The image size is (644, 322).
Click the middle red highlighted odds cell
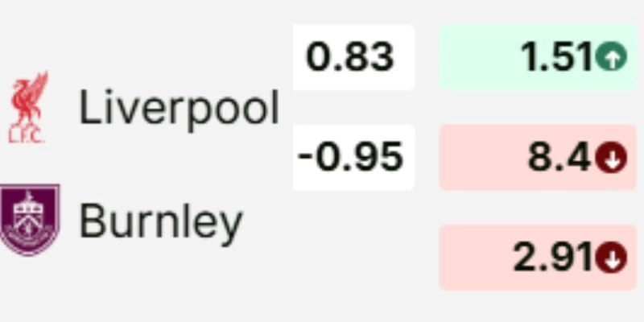[538, 158]
